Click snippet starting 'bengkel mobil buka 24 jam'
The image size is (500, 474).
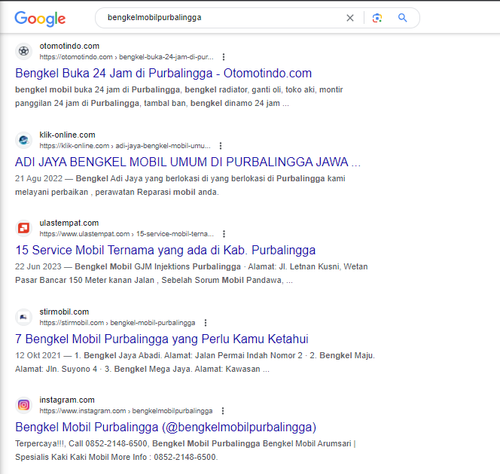point(179,96)
